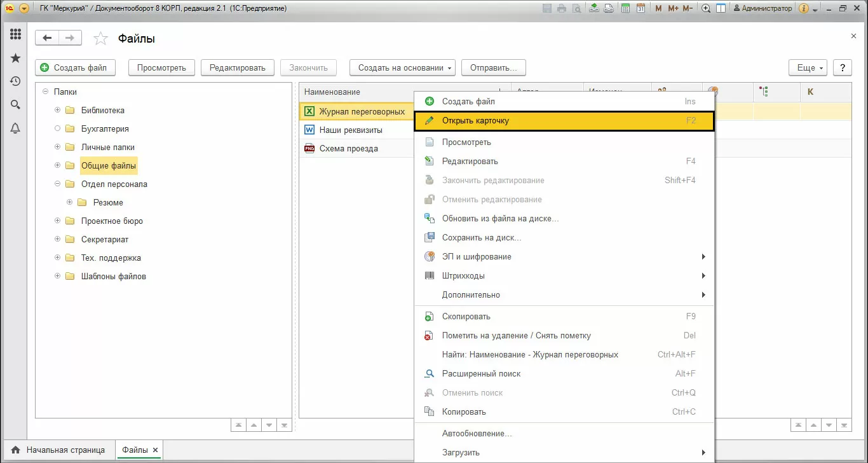Expand the Тех. поддержка folder
This screenshot has height=463, width=868.
(x=57, y=258)
